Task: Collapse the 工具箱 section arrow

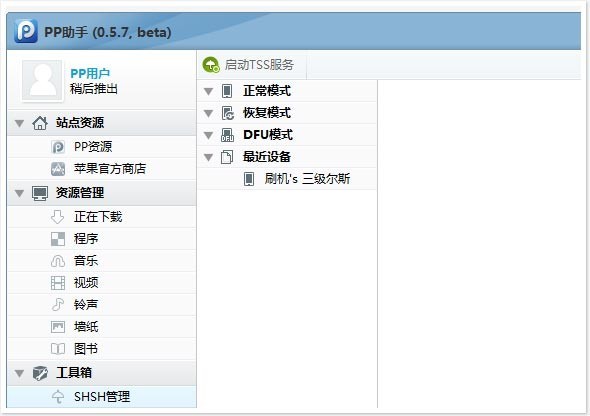Action: tap(19, 373)
